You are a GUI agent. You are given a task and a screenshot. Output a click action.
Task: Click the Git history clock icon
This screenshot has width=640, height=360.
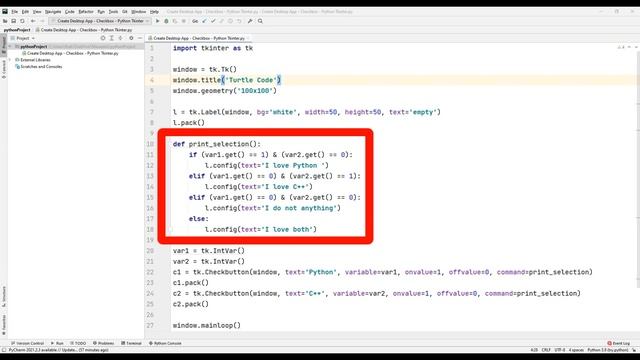tap(230, 21)
